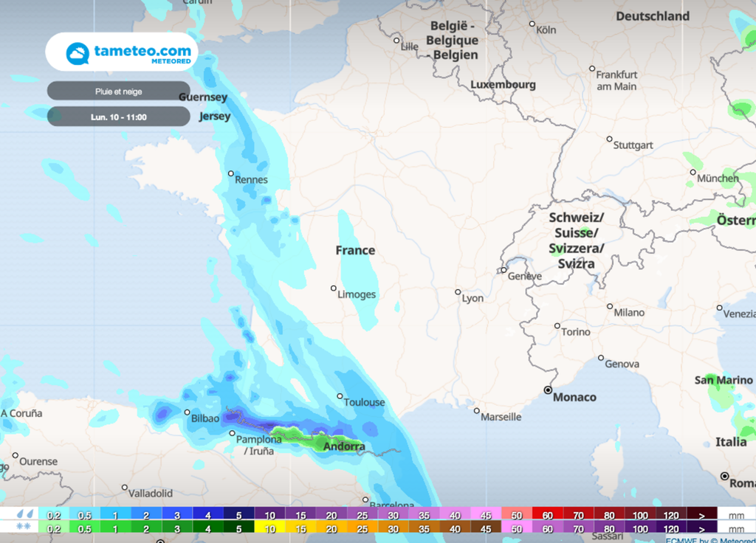Click the 'België - Belgique - Belgien' label
Screen dimensions: 756x543
coord(453,41)
